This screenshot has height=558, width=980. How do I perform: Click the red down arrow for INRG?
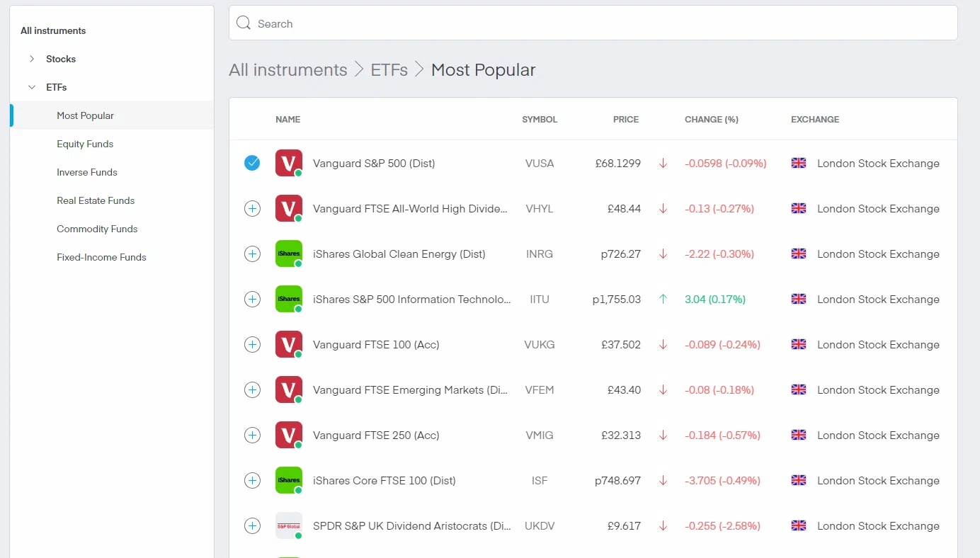point(663,254)
